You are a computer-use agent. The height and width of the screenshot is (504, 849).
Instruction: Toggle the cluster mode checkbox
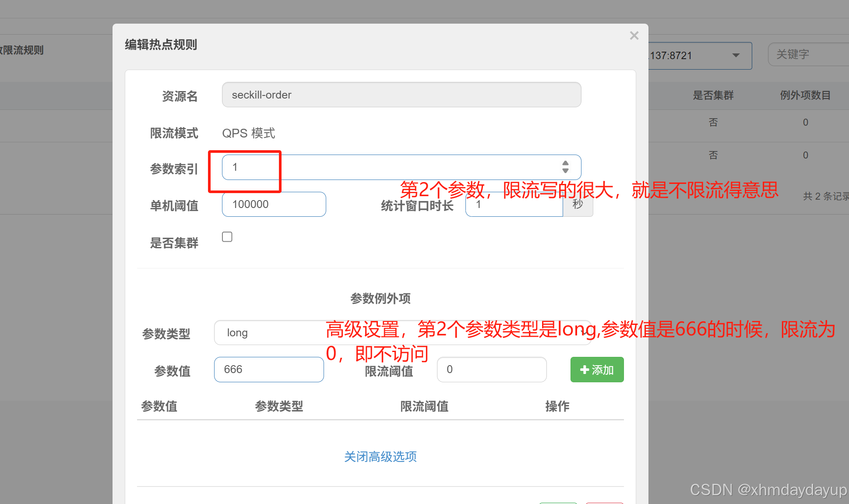227,237
